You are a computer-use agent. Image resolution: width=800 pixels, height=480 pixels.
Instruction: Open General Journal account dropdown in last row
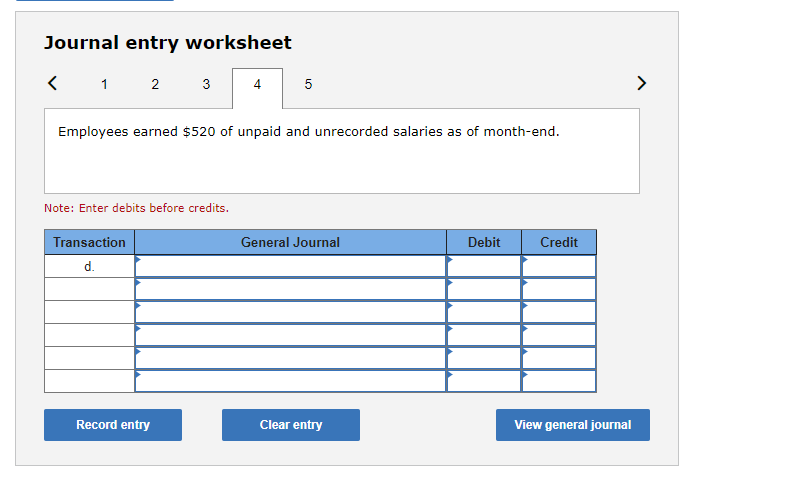290,381
